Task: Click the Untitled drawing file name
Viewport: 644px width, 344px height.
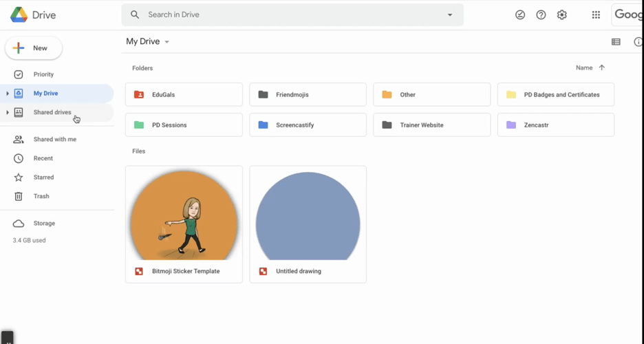Action: click(x=299, y=271)
